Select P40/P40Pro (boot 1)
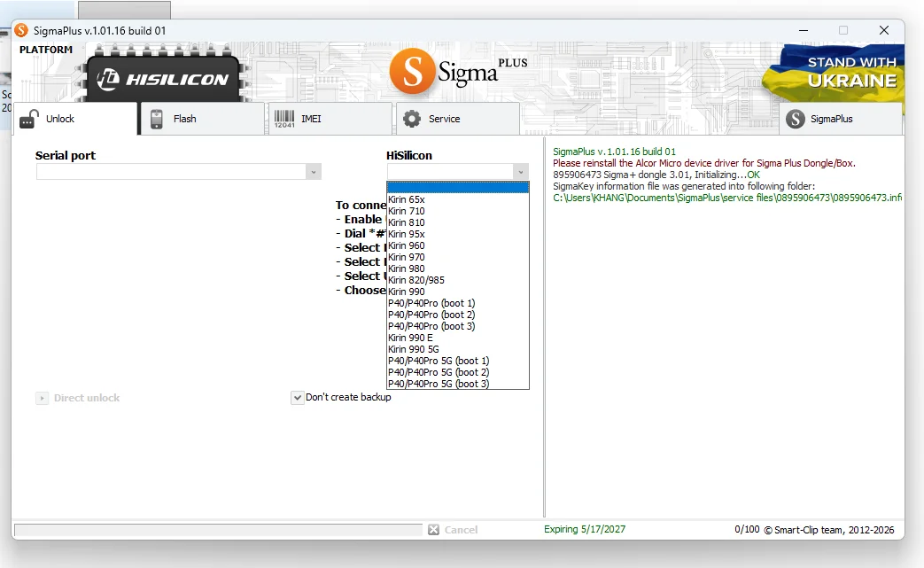 458,303
